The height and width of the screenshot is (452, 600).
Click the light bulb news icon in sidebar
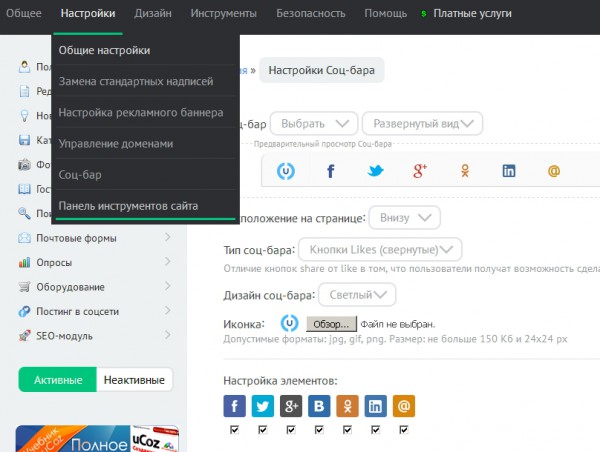point(24,116)
